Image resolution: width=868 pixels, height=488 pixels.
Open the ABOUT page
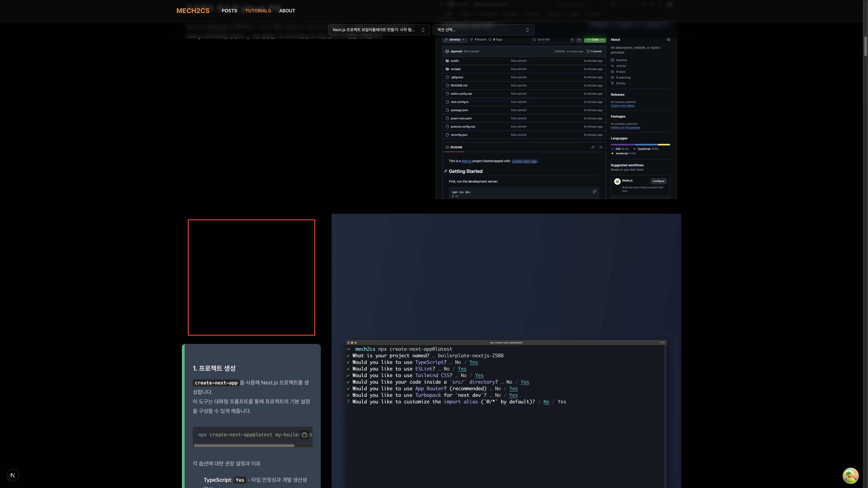pyautogui.click(x=287, y=11)
